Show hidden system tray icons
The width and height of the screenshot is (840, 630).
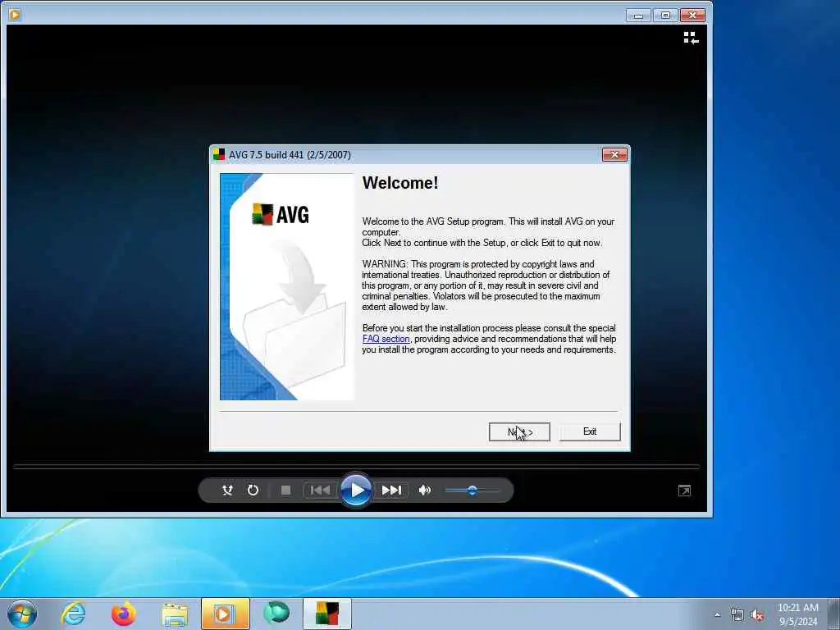pyautogui.click(x=717, y=614)
